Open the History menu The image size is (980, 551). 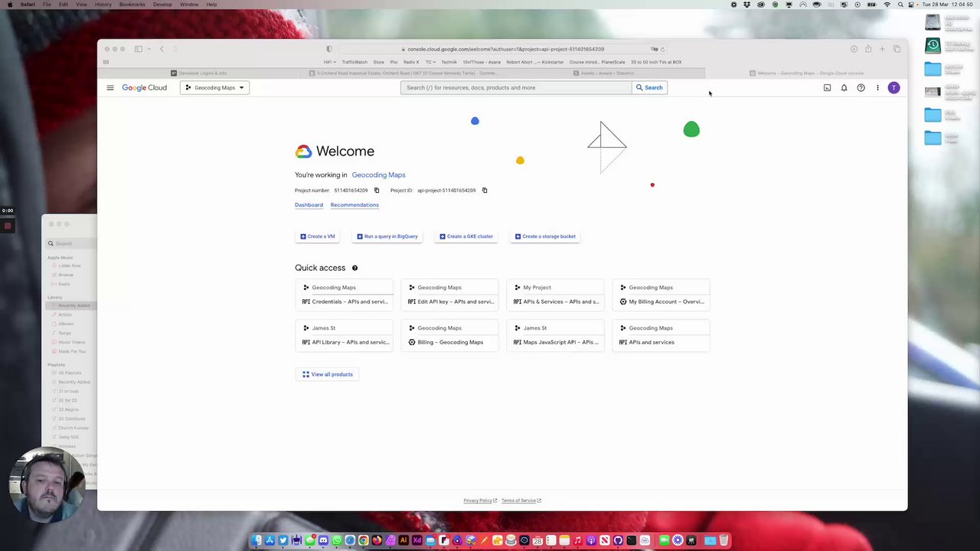pos(103,5)
